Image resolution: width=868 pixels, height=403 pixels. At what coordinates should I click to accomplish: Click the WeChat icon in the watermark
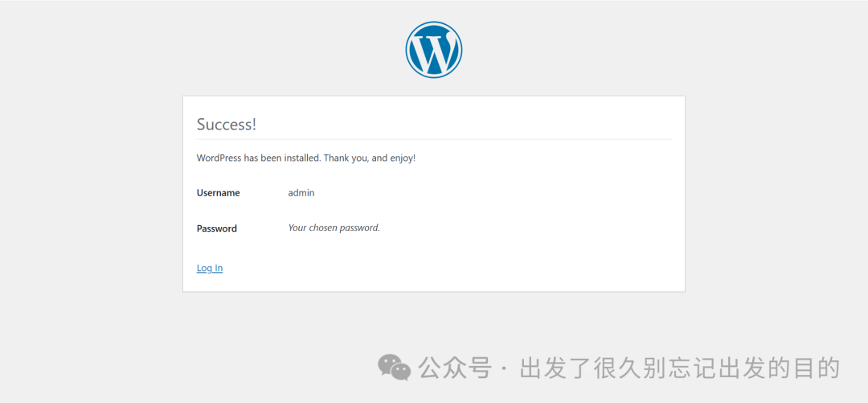395,368
